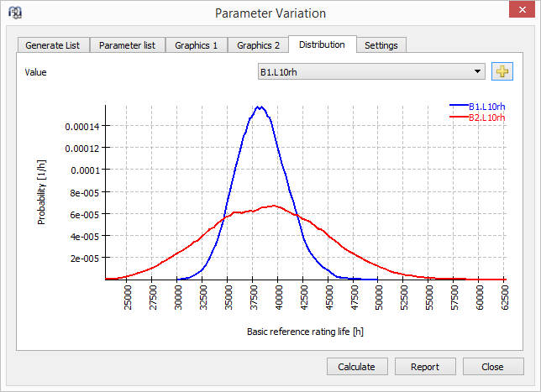
Task: Expand the Value dropdown arrow
Action: [x=478, y=71]
